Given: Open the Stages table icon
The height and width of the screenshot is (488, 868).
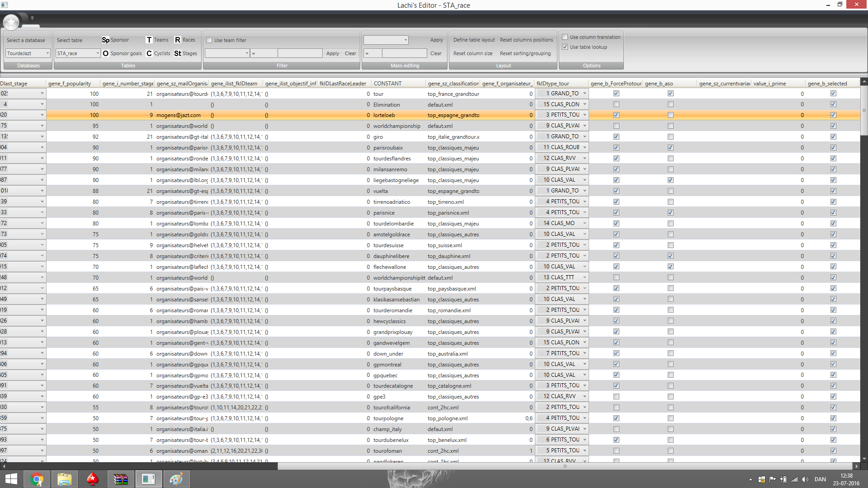Looking at the screenshot, I should [178, 53].
